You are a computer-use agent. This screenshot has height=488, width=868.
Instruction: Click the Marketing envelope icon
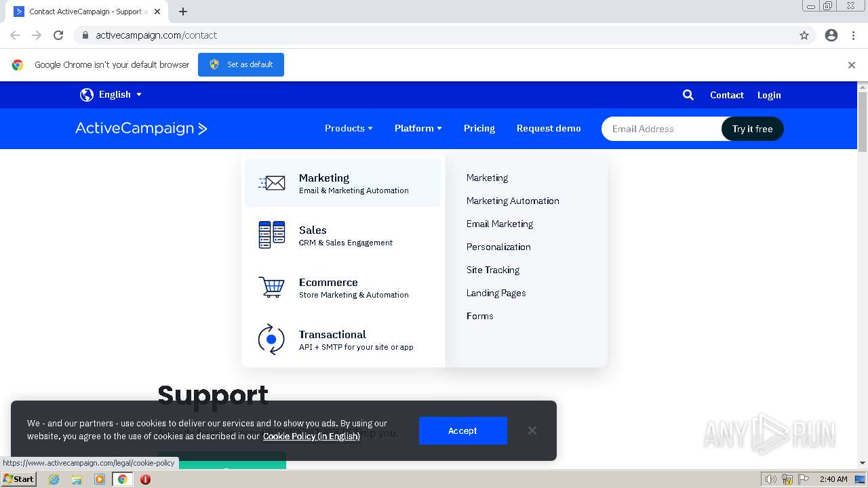(x=271, y=183)
